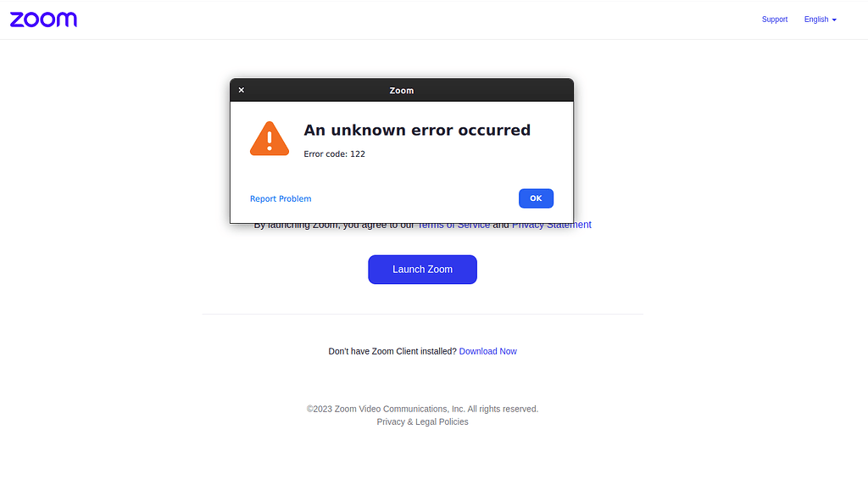The width and height of the screenshot is (868, 491).
Task: Click the orange warning triangle icon
Action: click(270, 138)
